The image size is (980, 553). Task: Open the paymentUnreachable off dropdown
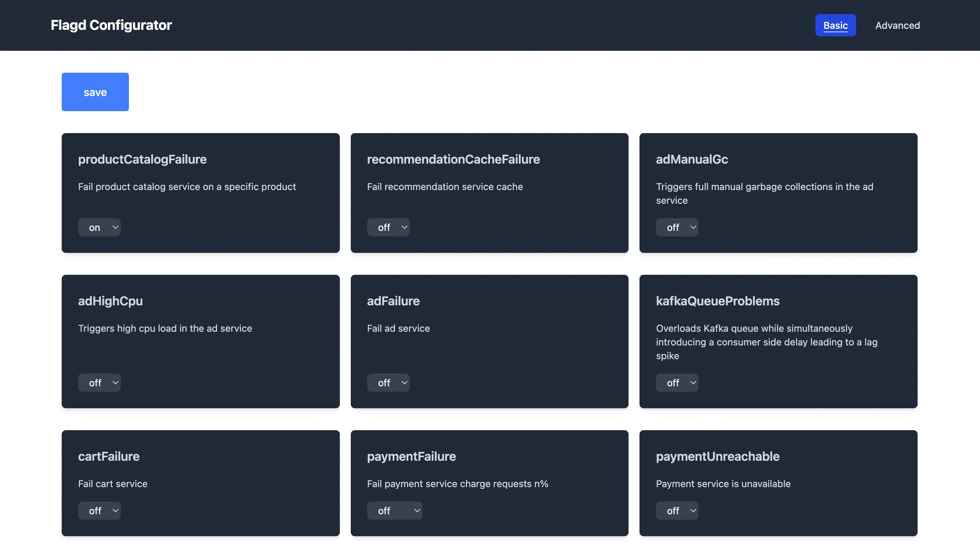point(677,510)
